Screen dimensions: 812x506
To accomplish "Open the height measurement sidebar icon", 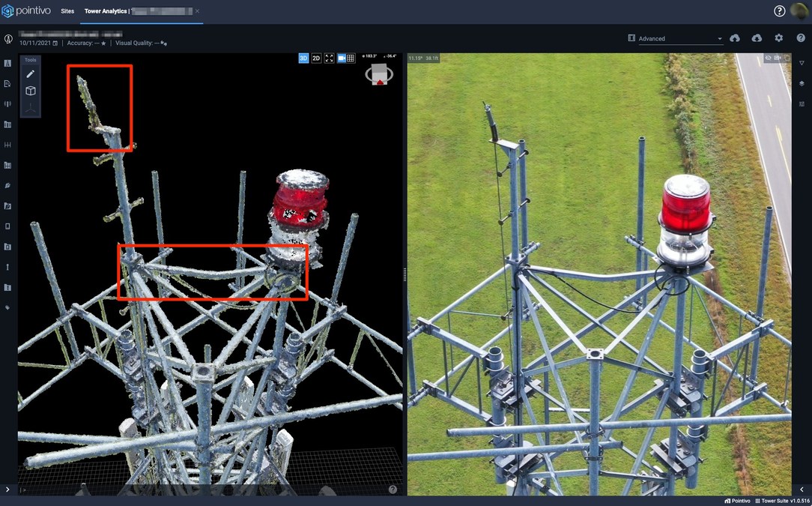I will 7,267.
